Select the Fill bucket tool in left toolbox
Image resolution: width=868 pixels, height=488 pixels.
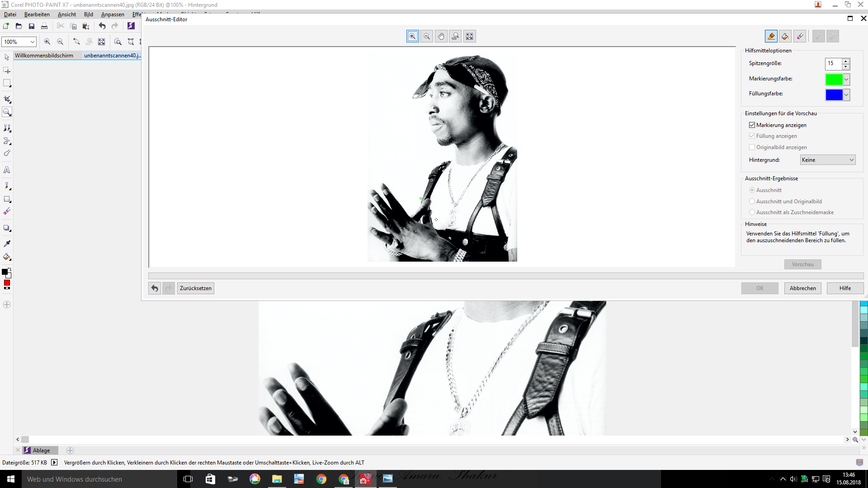(x=7, y=257)
